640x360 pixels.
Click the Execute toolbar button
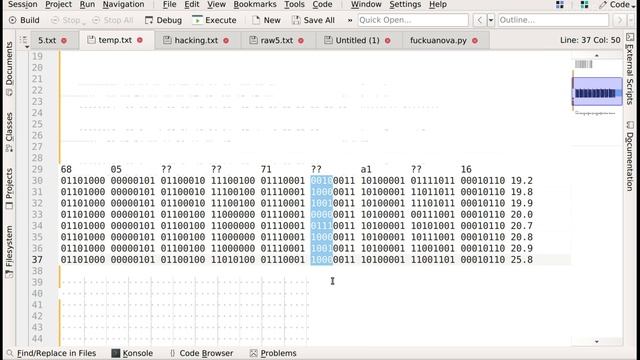(x=214, y=20)
